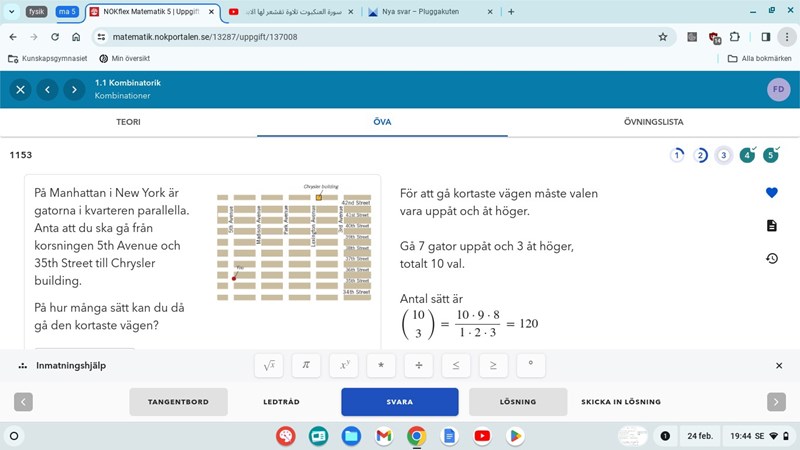Open the ÖVNINGSLISTA tab
This screenshot has height=450, width=800.
tap(653, 122)
